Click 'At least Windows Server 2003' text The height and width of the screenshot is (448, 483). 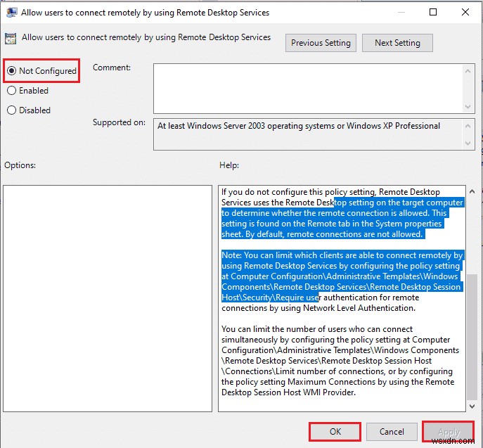211,126
